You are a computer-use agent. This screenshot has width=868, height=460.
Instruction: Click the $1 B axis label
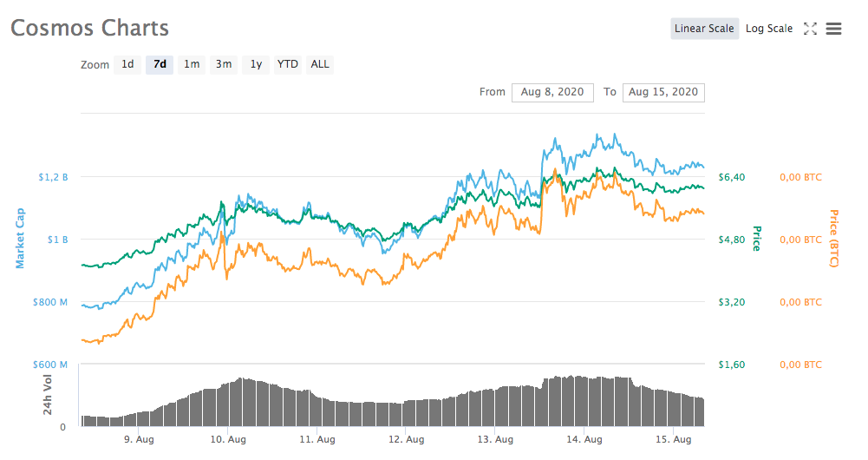(57, 240)
